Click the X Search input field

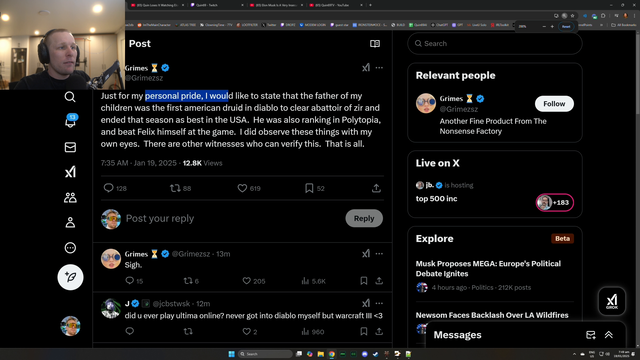click(x=495, y=44)
